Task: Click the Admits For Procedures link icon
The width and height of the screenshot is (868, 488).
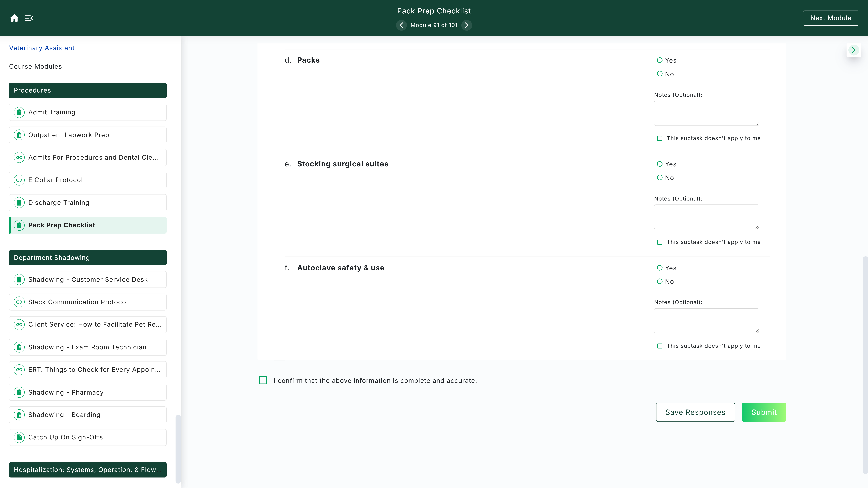Action: [19, 158]
